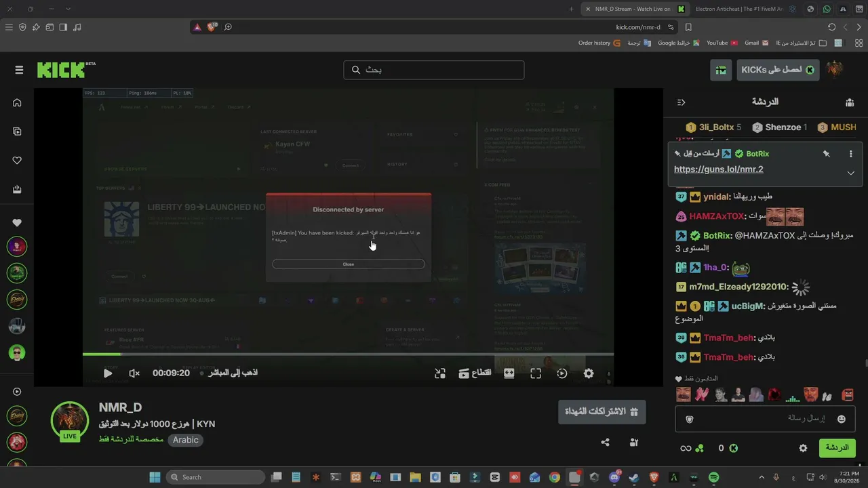This screenshot has width=868, height=488.
Task: Seek on the video progress bar
Action: pos(348,354)
